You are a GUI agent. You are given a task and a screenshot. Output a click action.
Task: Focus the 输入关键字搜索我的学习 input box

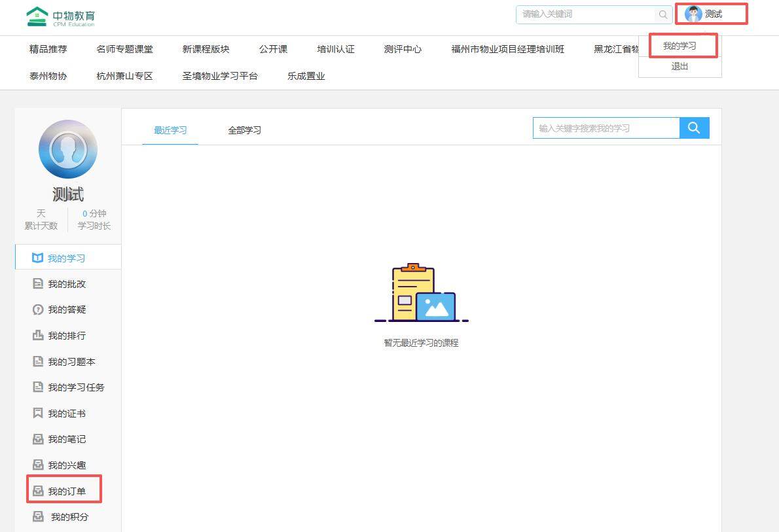tap(606, 128)
